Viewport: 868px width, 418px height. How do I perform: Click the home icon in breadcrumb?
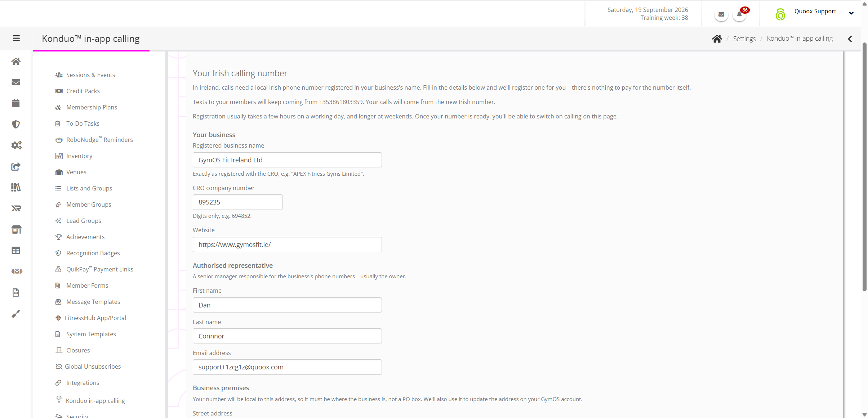tap(717, 39)
